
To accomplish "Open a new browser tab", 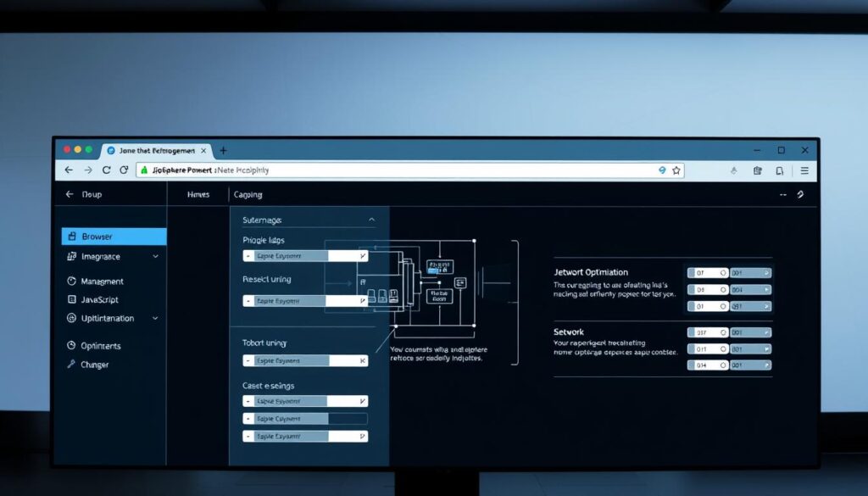I will click(x=224, y=150).
